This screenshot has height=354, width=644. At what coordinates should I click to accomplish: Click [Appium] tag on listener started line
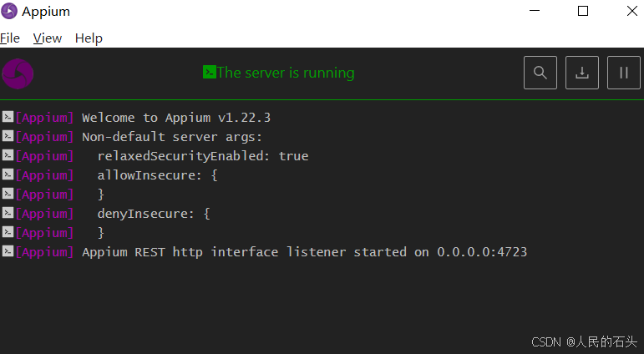coord(45,252)
